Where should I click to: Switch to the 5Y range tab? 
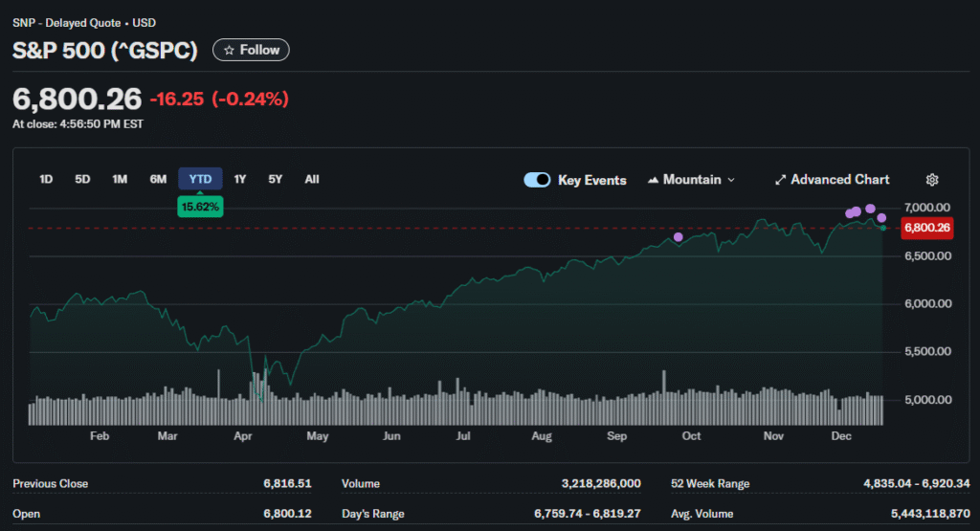[x=276, y=179]
